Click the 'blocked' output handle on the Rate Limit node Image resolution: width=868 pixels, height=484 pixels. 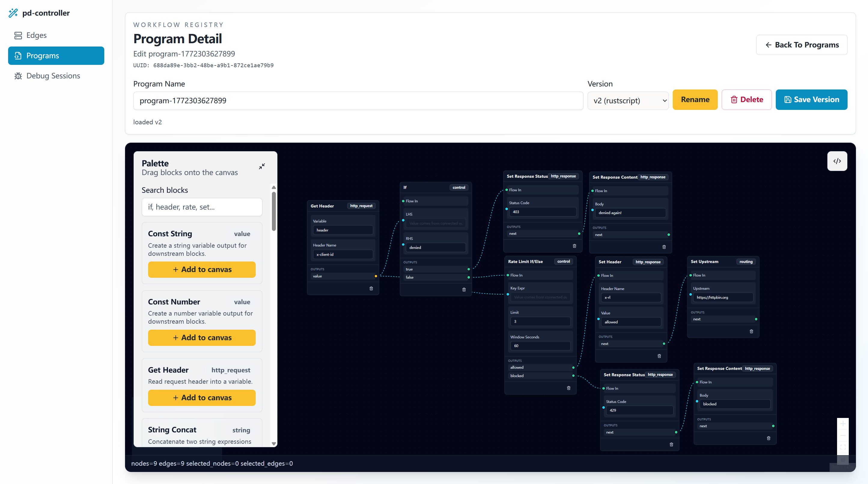click(x=574, y=376)
